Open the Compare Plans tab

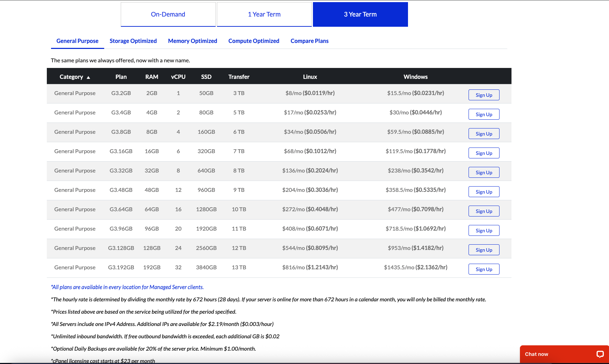[309, 41]
